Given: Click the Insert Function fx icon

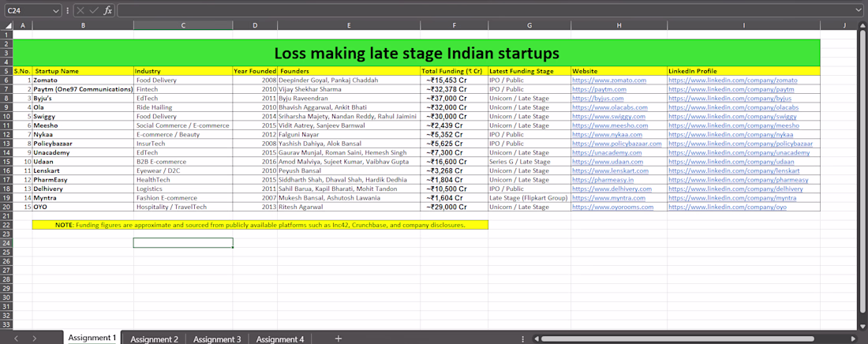Looking at the screenshot, I should point(108,10).
